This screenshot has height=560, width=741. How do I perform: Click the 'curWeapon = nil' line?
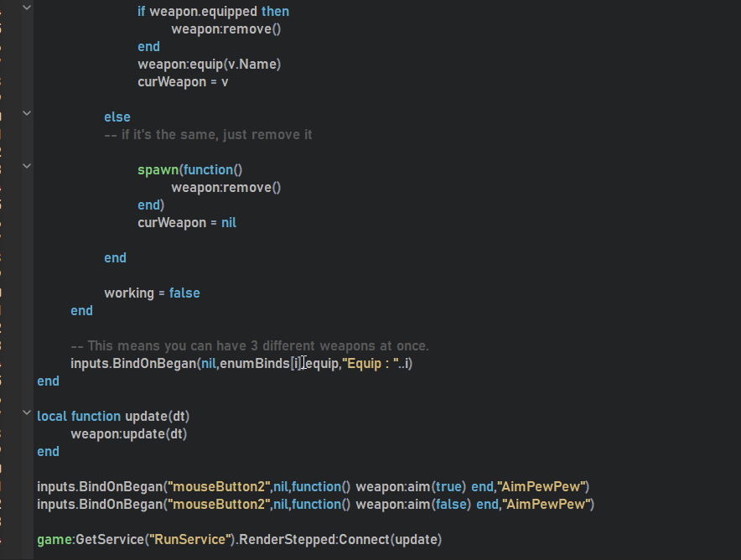[187, 223]
